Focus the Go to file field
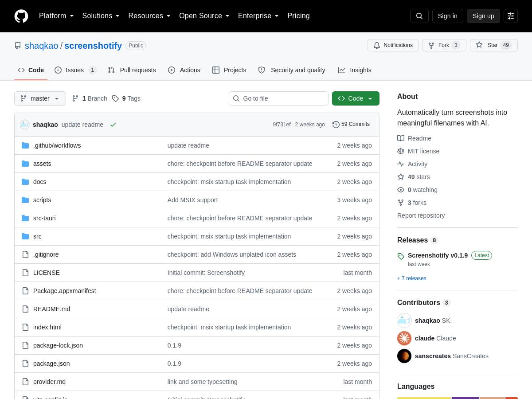The height and width of the screenshot is (399, 532). coord(278,98)
